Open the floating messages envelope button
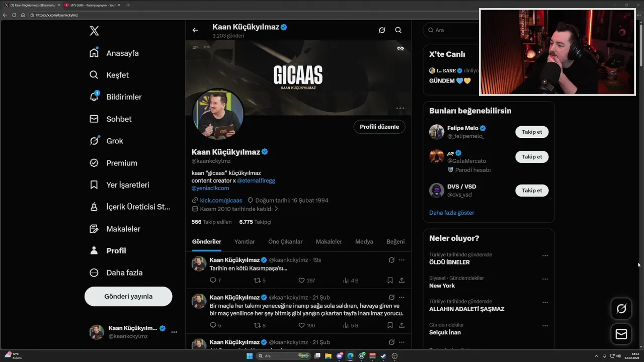 pos(621,334)
